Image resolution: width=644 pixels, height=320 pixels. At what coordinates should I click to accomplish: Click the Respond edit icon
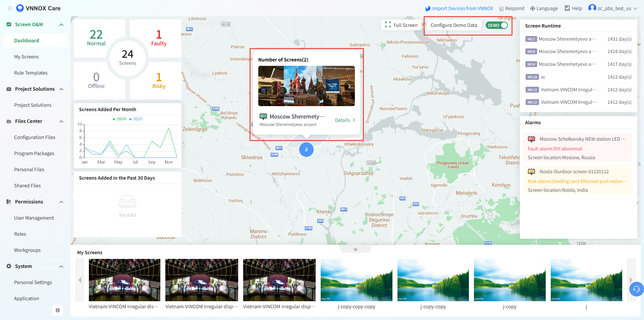(x=501, y=9)
